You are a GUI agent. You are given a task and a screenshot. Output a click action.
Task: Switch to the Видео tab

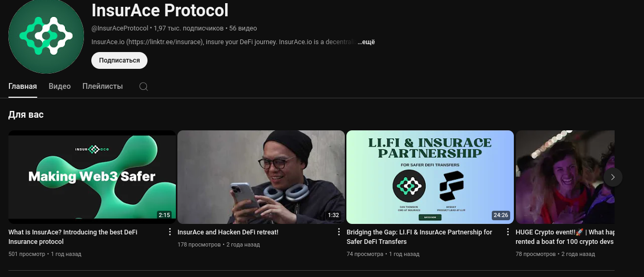(x=60, y=86)
